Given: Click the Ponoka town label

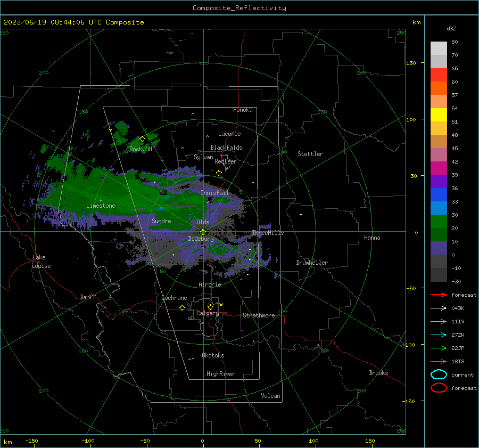Looking at the screenshot, I should (243, 110).
